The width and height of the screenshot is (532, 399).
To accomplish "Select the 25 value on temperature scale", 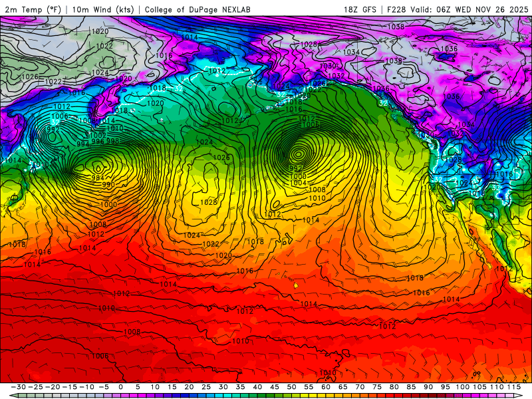I will (x=206, y=387).
